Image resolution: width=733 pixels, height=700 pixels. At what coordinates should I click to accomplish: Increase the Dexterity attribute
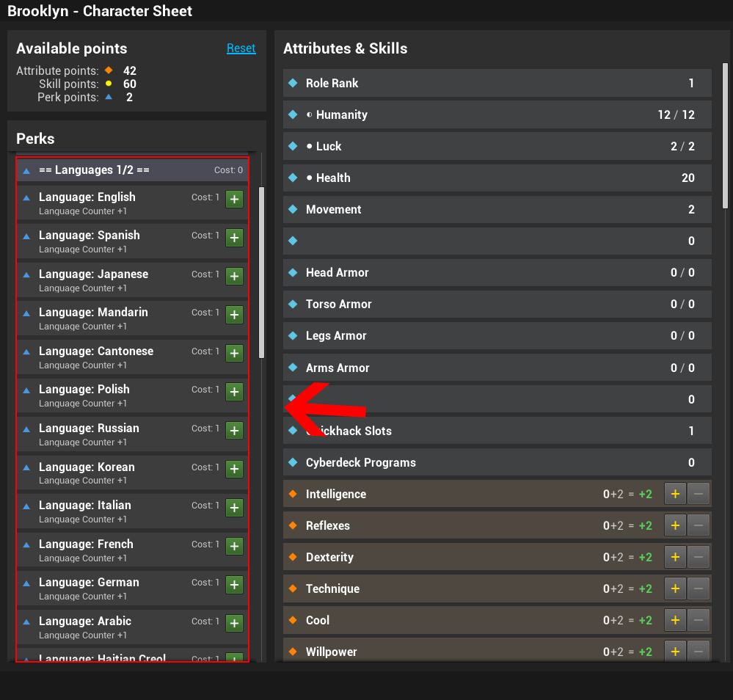pos(674,558)
